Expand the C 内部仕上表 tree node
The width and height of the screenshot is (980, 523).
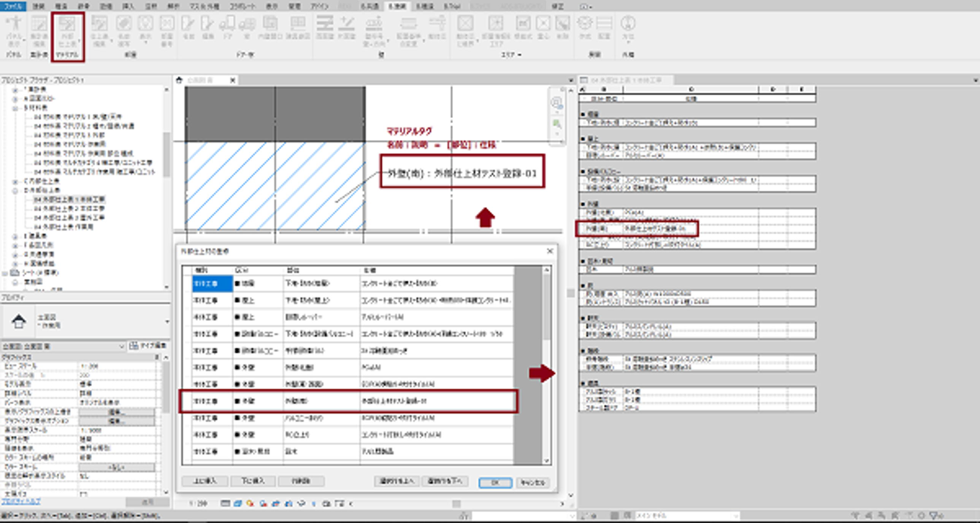pyautogui.click(x=15, y=181)
